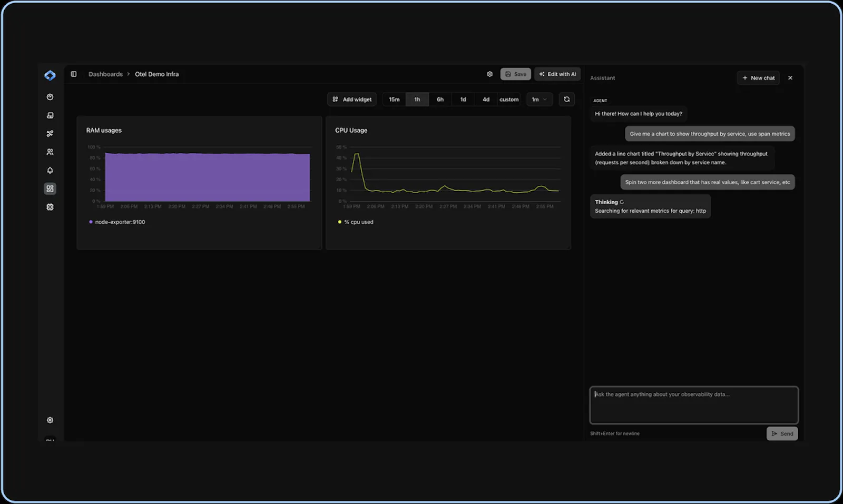This screenshot has width=843, height=504.
Task: Open the users icon in sidebar
Action: coord(50,152)
